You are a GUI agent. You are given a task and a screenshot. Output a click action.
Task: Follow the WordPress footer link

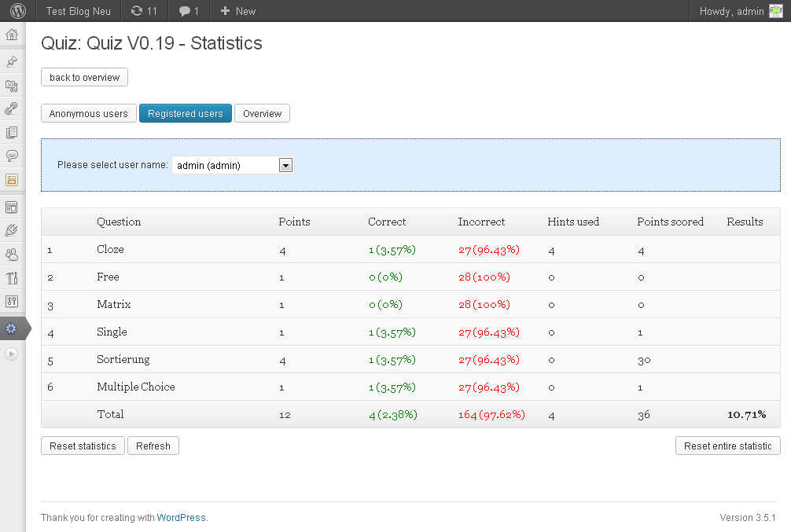(x=181, y=518)
